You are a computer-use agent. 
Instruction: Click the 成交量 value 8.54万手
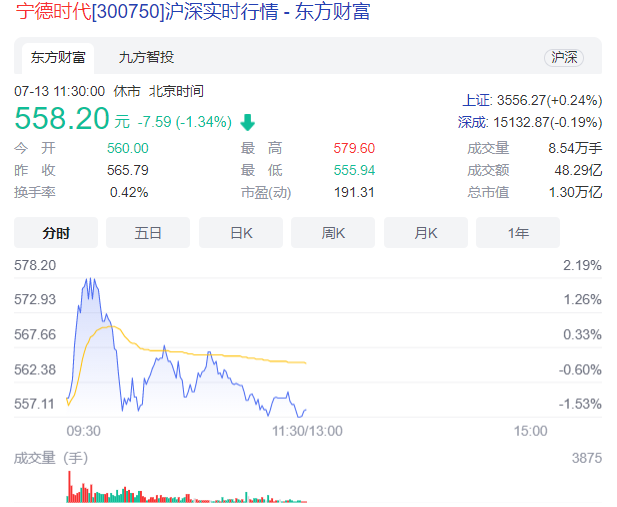click(x=575, y=148)
